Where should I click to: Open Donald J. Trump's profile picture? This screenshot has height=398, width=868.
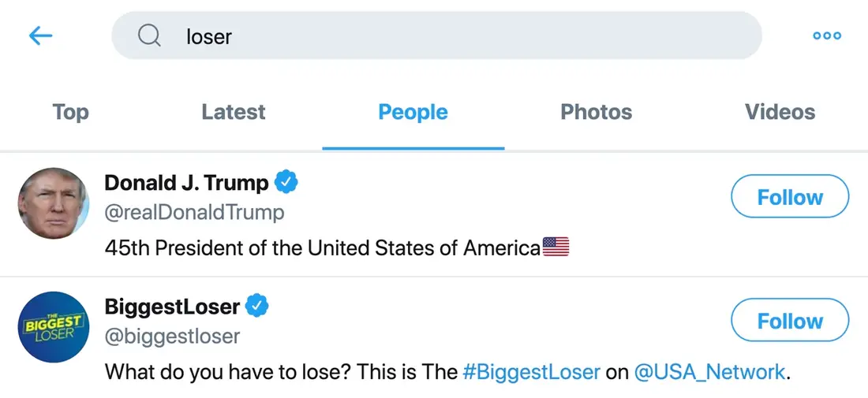click(53, 203)
